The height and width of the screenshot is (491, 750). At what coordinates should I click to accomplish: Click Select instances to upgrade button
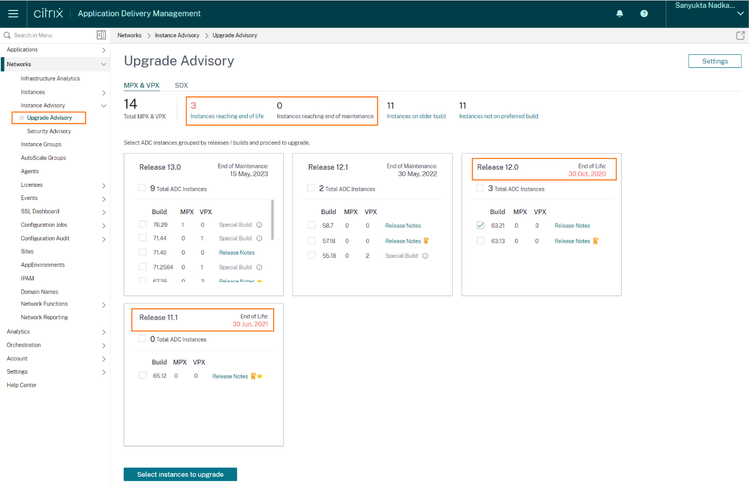tap(180, 474)
